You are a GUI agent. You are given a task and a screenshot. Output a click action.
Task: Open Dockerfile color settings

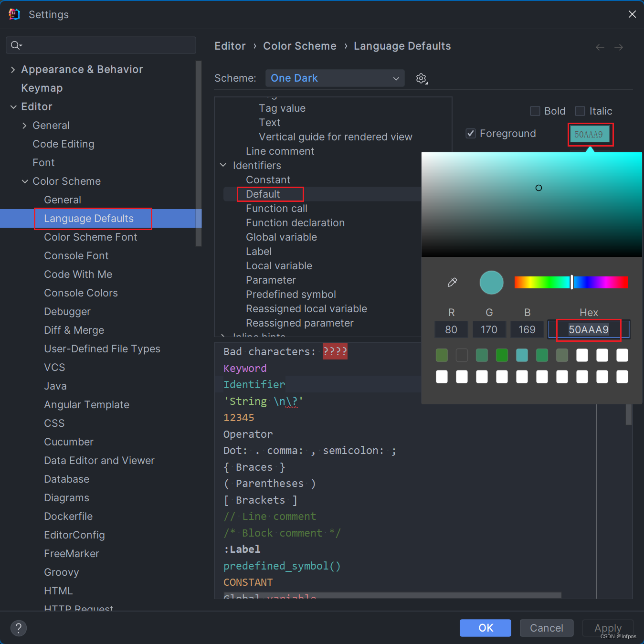pos(68,517)
